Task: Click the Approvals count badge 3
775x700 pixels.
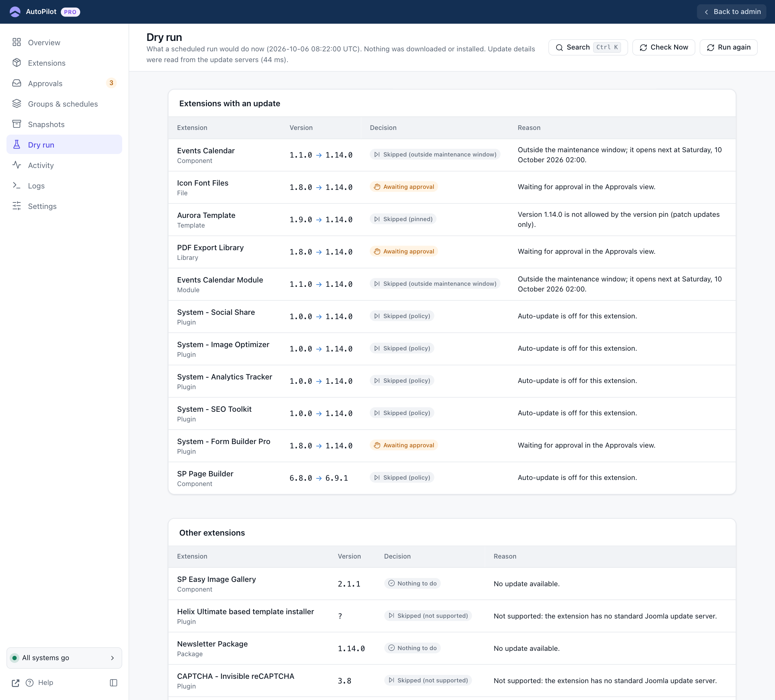Action: (111, 83)
